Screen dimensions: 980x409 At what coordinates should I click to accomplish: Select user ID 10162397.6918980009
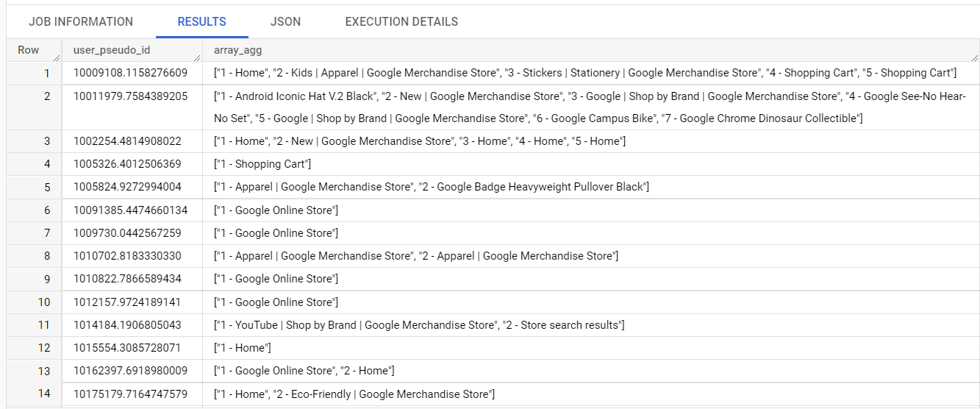click(130, 371)
